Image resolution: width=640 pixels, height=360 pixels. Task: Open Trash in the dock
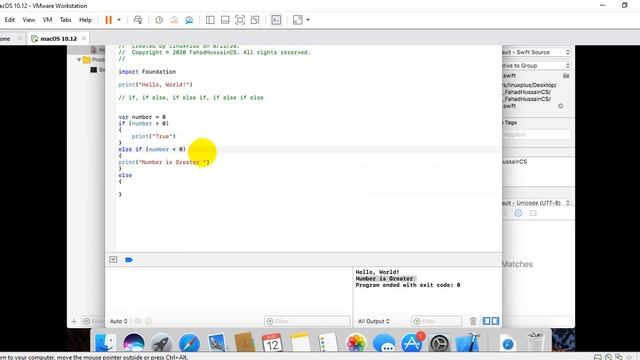click(535, 342)
